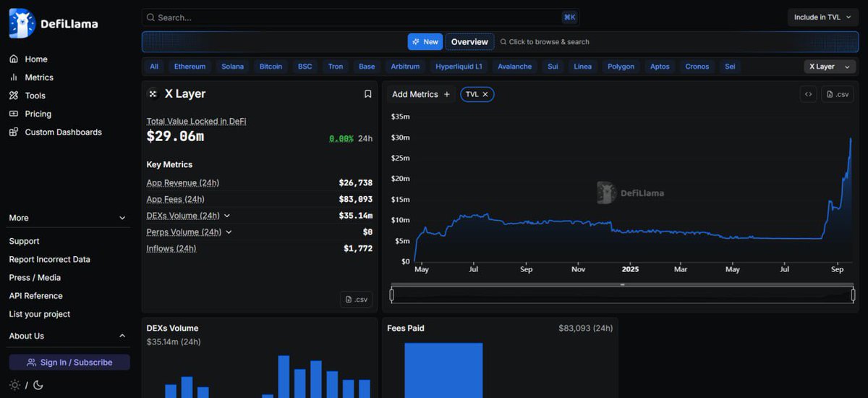This screenshot has height=398, width=868.
Task: Open Pricing in the sidebar
Action: click(30, 114)
